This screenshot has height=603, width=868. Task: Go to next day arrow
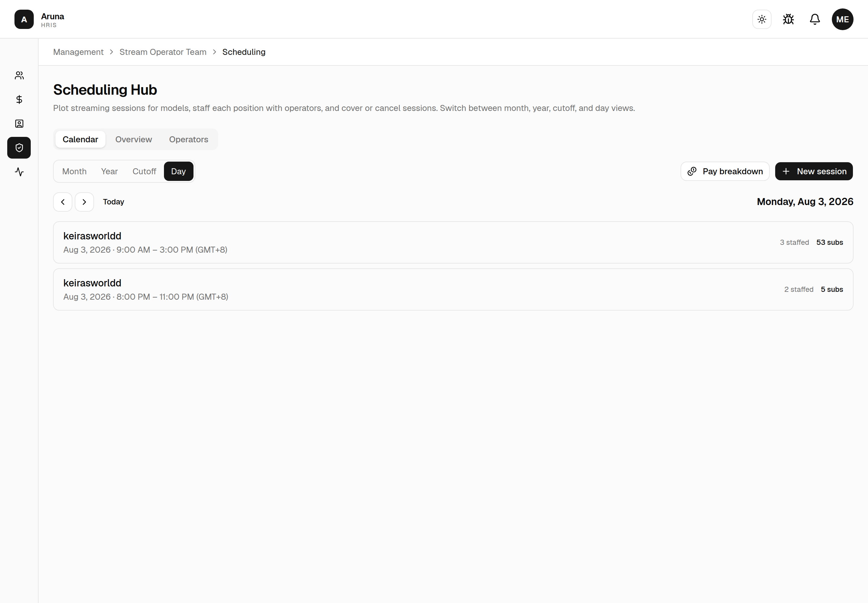coord(84,202)
